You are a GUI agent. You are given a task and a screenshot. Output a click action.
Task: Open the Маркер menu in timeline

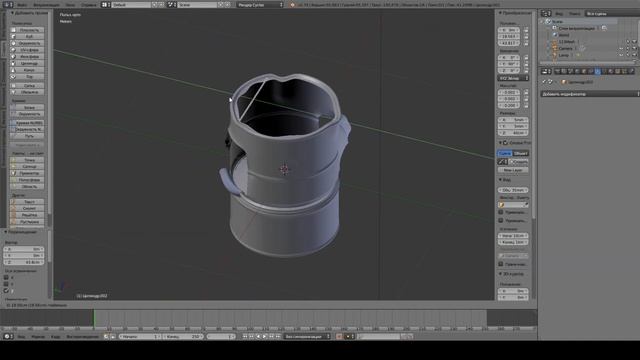(38, 337)
